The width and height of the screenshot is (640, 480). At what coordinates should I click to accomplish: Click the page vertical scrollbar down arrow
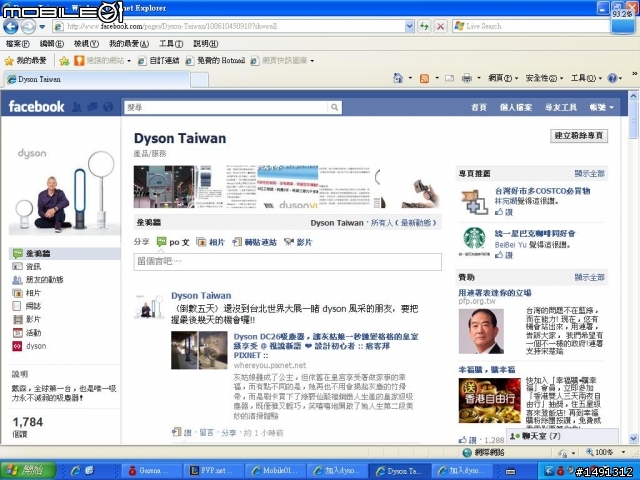(x=633, y=439)
